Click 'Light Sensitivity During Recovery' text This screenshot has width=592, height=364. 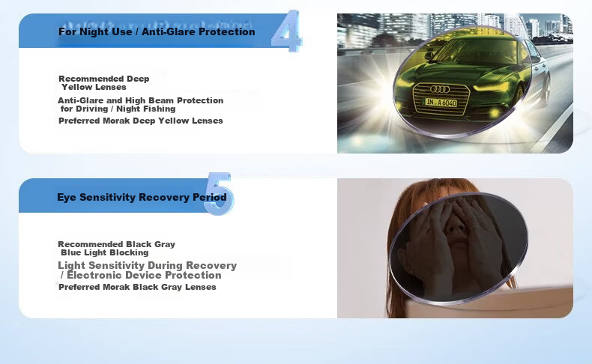click(x=147, y=266)
